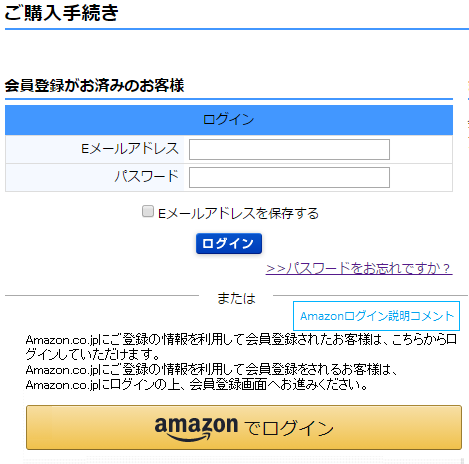Click the Eメールアドレス input field
469x464 pixels.
(x=289, y=149)
